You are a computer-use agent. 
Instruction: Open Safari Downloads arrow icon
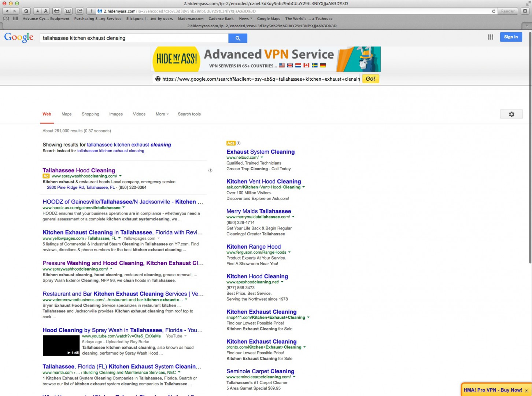click(525, 11)
